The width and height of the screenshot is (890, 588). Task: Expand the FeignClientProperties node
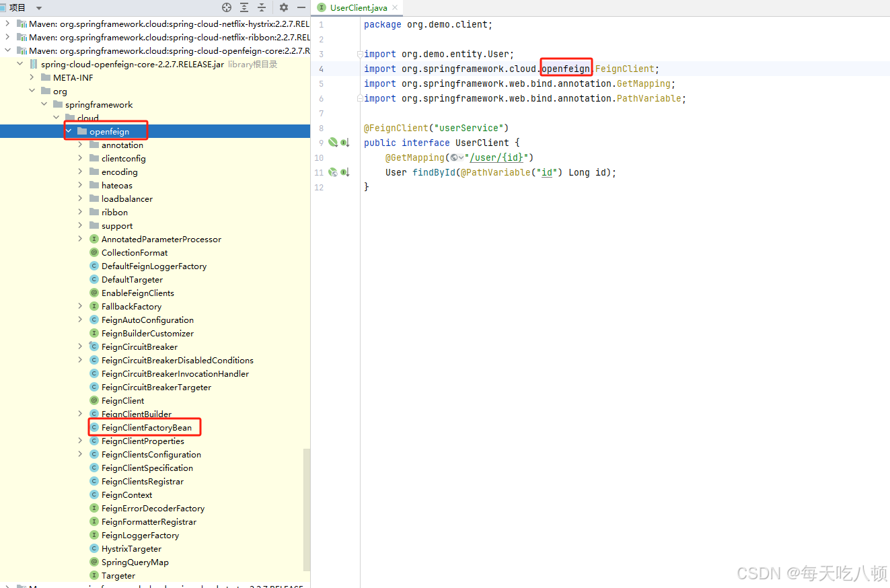[x=80, y=441]
